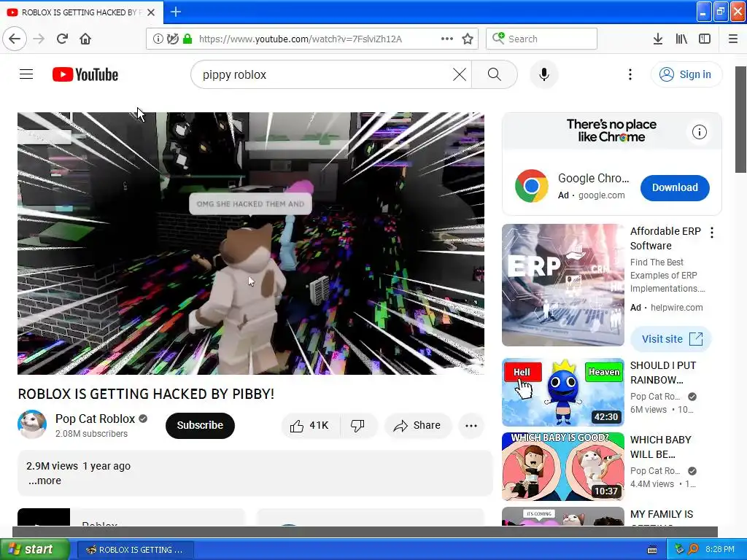Show site information icon in address bar
747x560 pixels.
click(x=158, y=39)
